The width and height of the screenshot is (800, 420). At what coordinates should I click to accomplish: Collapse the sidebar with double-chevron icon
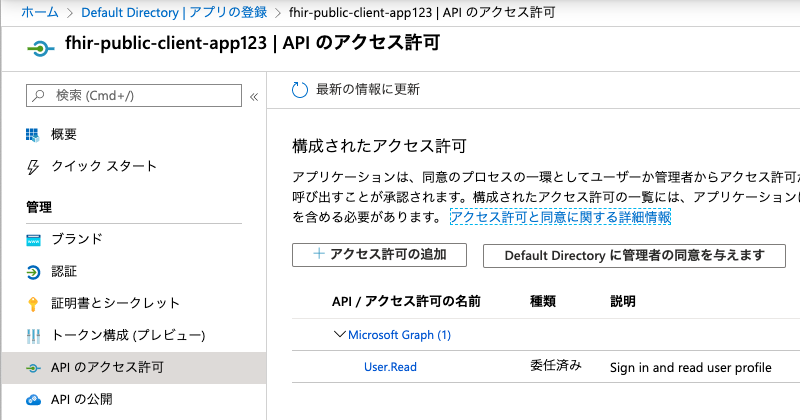254,97
